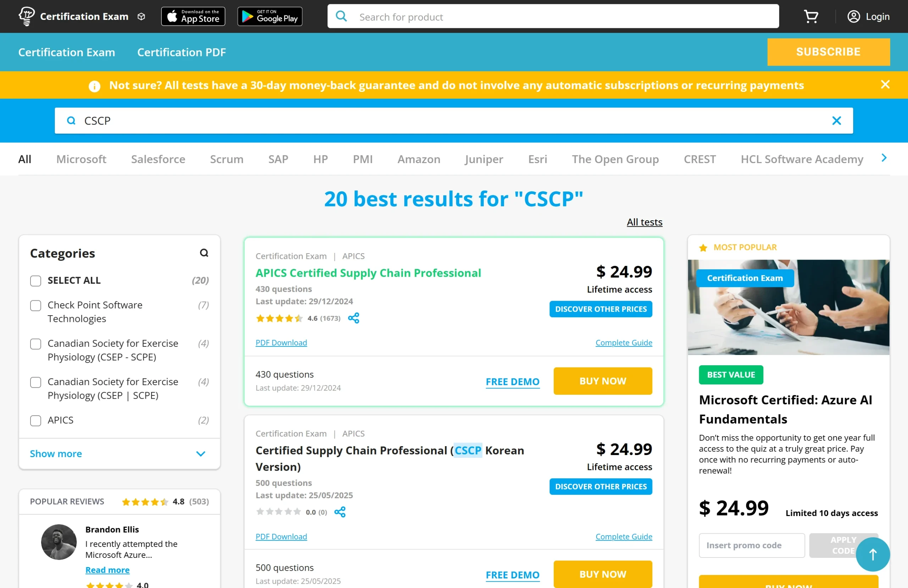
Task: Click the magnifier icon in product search bar
Action: point(342,16)
